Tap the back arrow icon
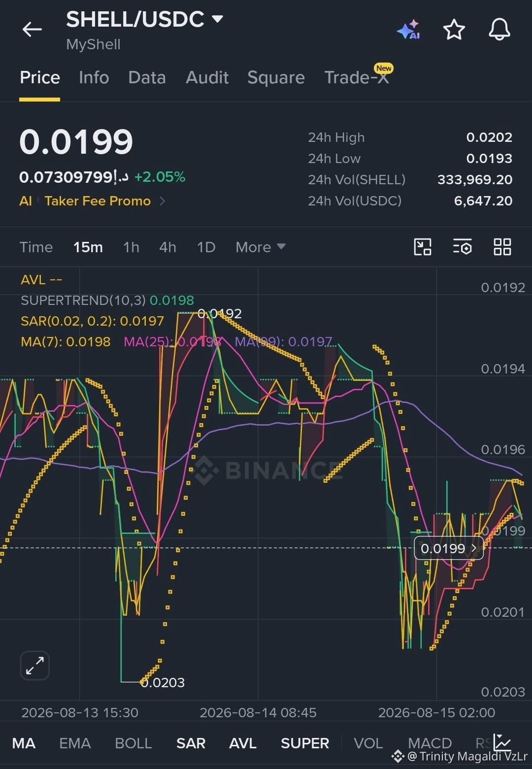532x769 pixels. pos(32,30)
